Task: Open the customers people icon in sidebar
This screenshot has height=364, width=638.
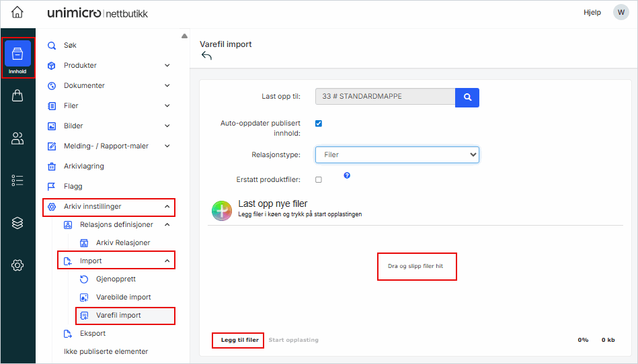Action: point(17,138)
